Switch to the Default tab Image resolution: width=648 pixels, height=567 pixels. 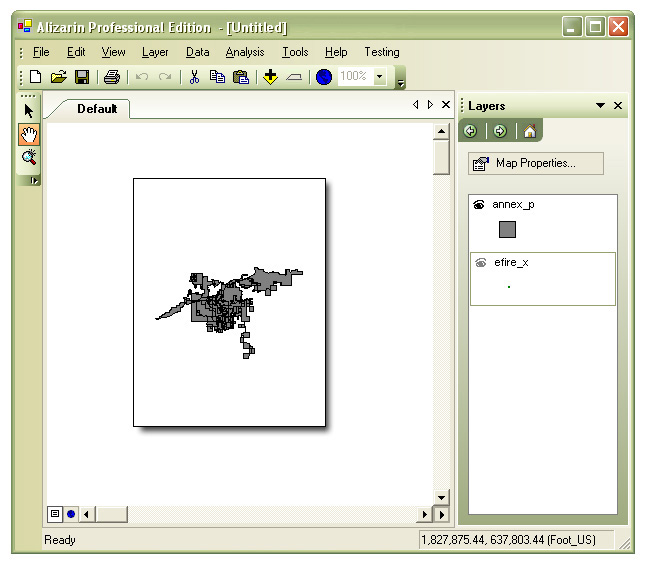click(x=97, y=109)
